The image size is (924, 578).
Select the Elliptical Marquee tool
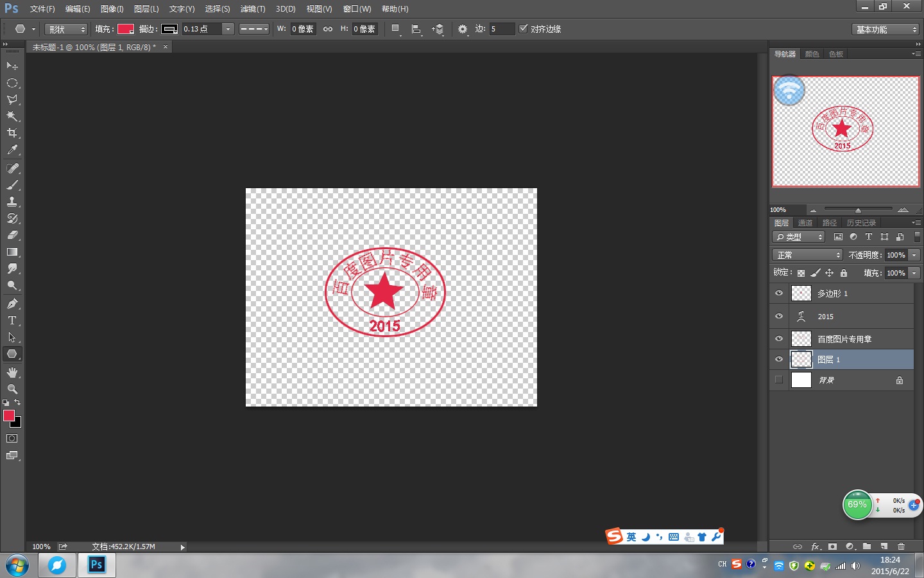coord(12,83)
